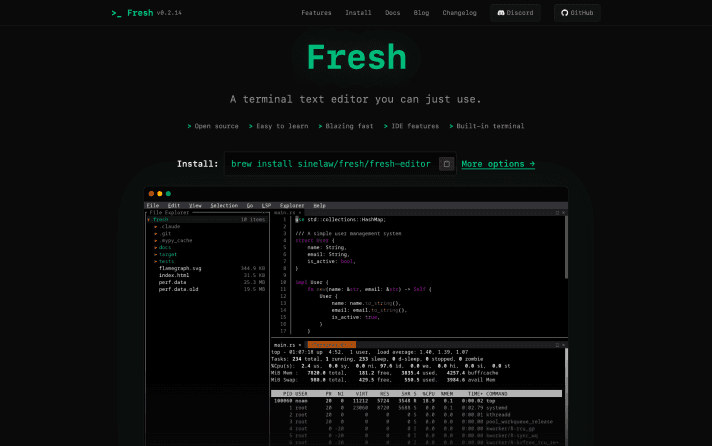Open the Selection menu in the editor

[224, 206]
